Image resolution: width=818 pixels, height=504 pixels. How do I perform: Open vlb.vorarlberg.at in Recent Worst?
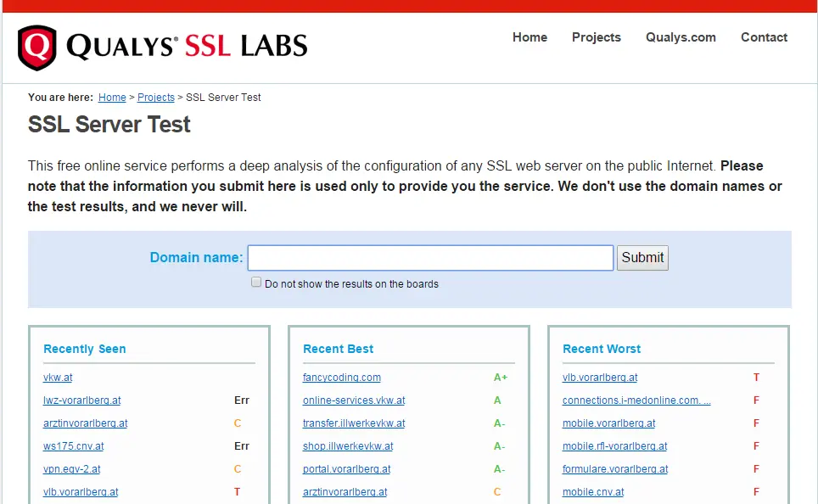(600, 378)
